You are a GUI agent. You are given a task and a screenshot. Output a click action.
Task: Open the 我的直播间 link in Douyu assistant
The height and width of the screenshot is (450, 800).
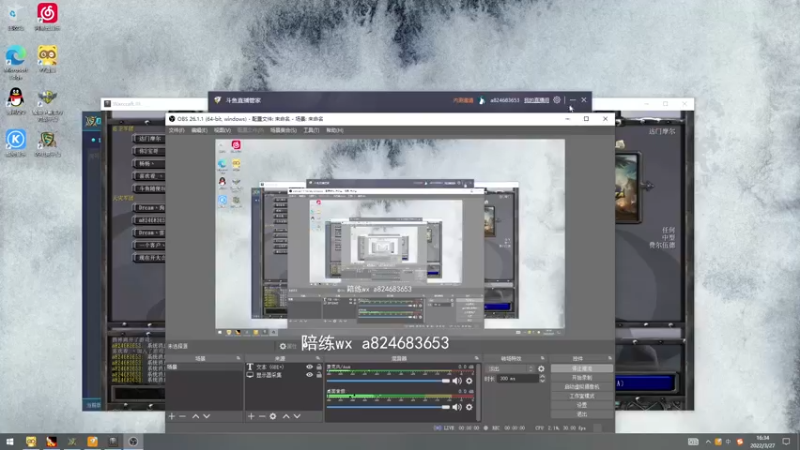point(536,100)
